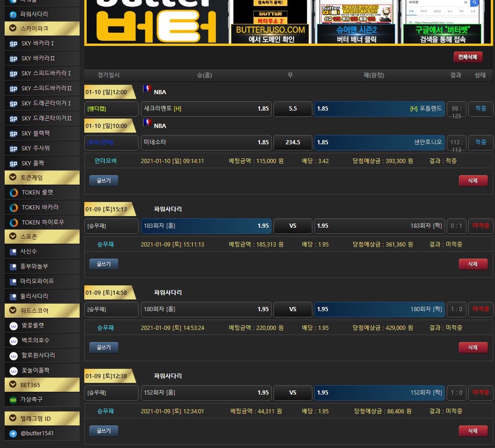Select the 포틀랜드 away odds cell

click(379, 109)
